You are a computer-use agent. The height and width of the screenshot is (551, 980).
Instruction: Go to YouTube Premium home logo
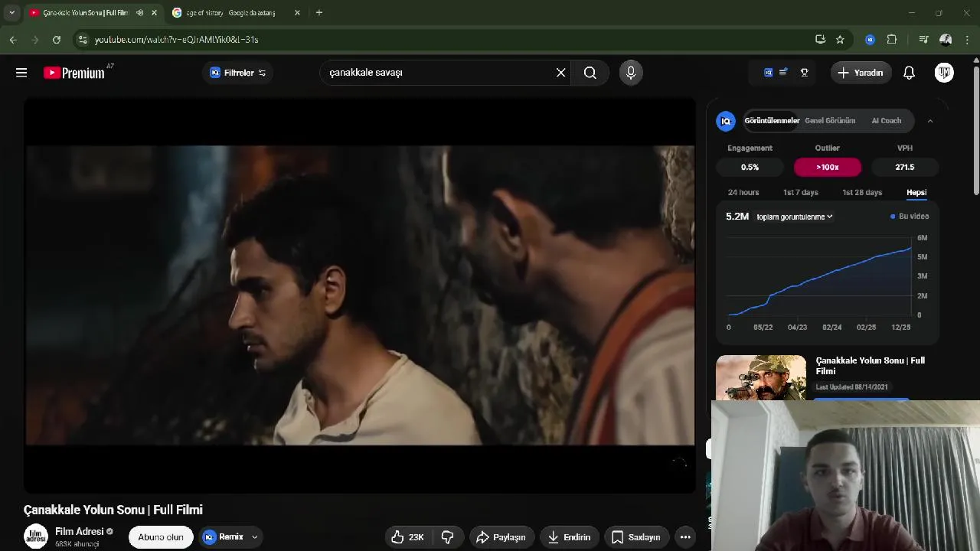[74, 73]
